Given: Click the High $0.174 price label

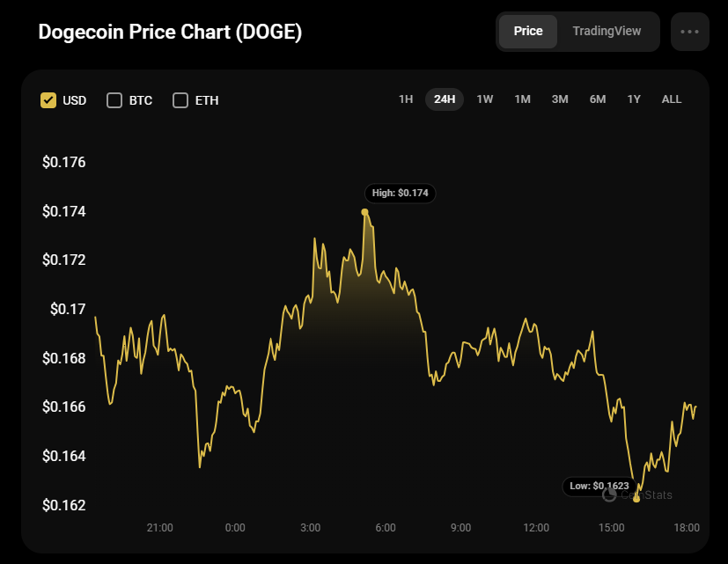Looking at the screenshot, I should click(x=401, y=193).
